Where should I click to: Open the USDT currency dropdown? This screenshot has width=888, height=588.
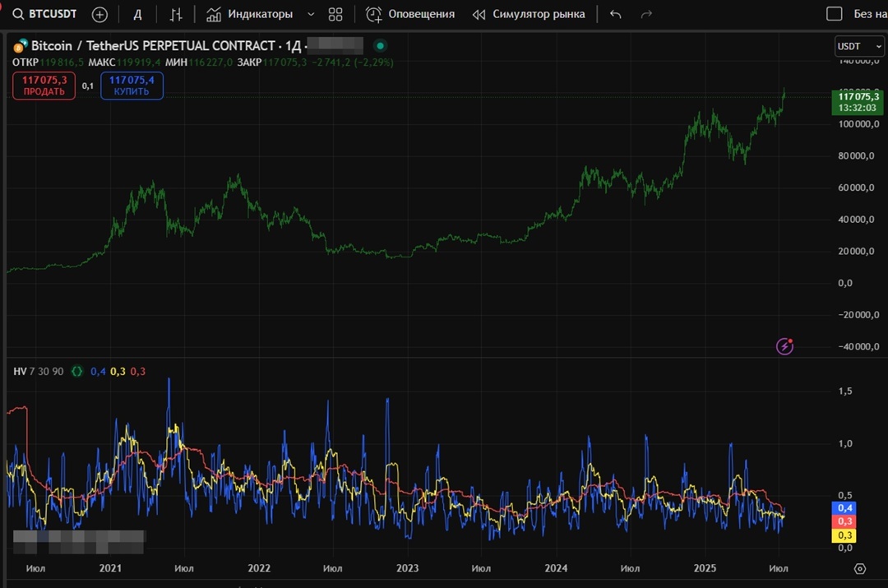[858, 46]
